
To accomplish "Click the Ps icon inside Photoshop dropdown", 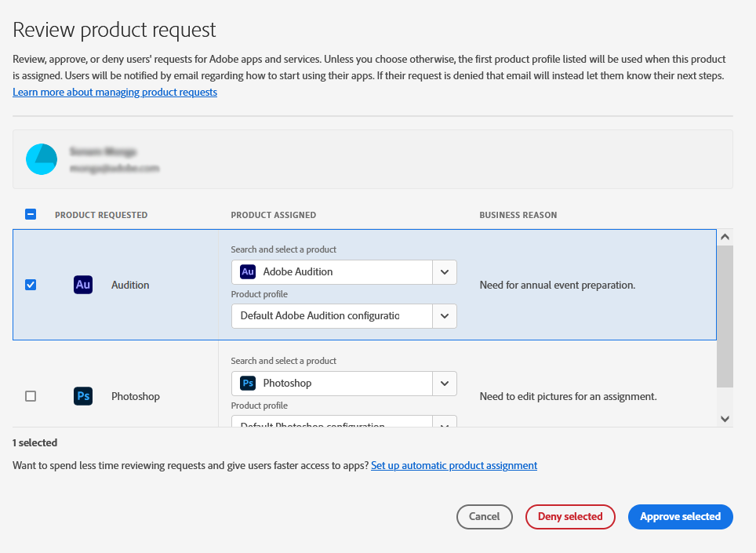I will pos(248,383).
